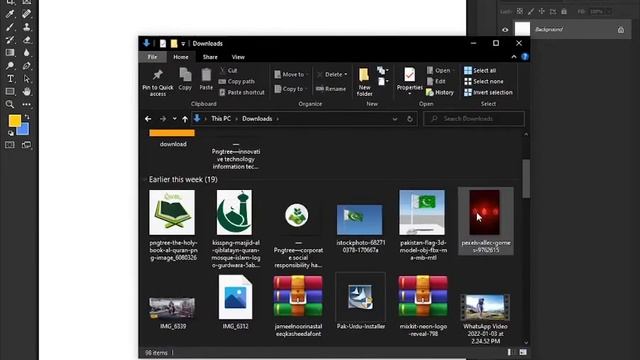Switch to large thumbnails view icon
640x360 pixels.
523,352
